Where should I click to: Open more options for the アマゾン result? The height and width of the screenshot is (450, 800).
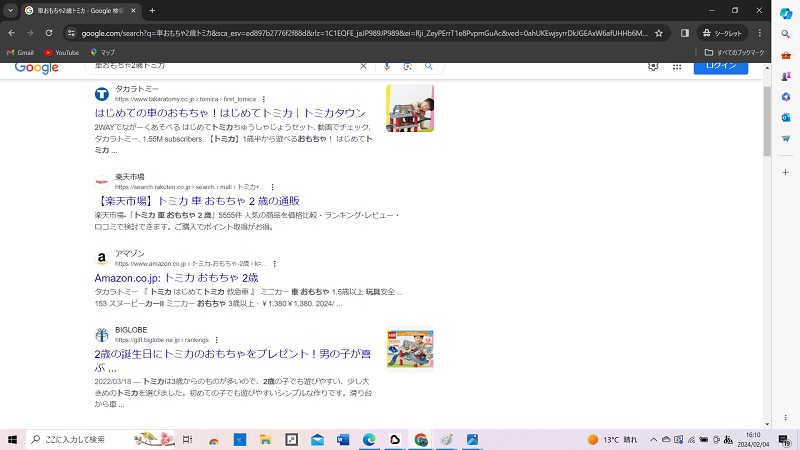(x=274, y=264)
